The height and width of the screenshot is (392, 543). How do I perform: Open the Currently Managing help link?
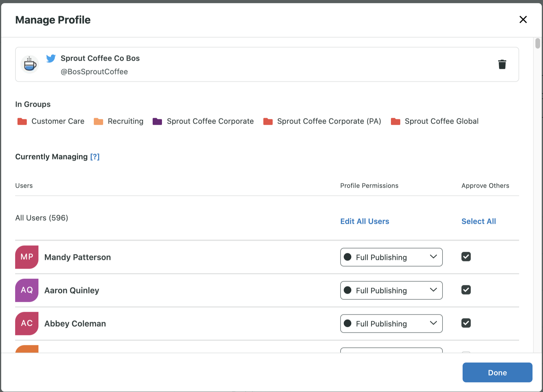[95, 157]
